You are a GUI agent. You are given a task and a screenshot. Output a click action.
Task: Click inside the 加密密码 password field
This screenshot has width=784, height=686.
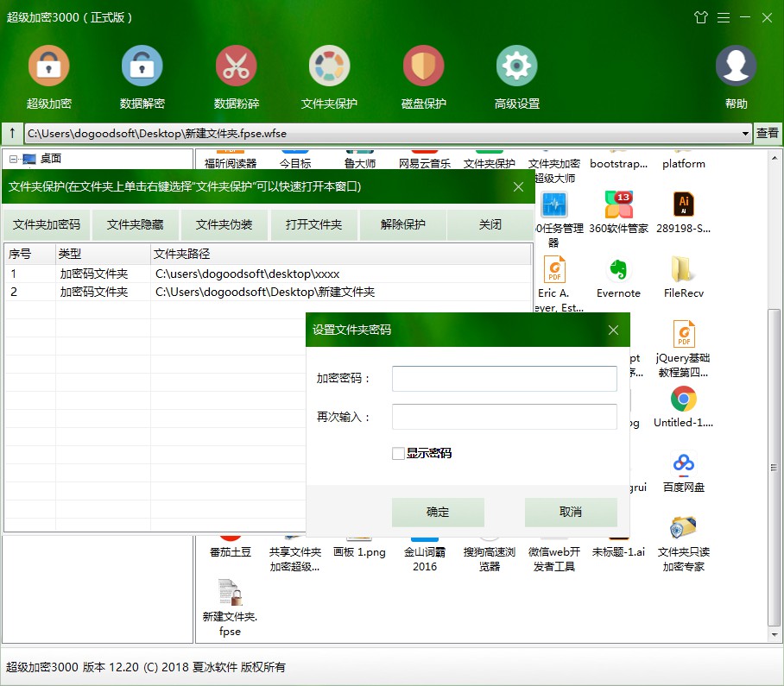coord(504,378)
